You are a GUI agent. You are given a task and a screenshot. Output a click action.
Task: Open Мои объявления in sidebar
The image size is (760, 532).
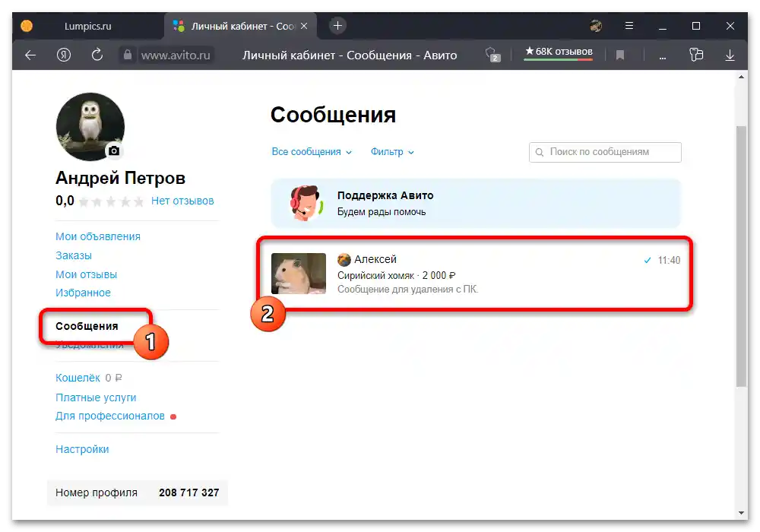coord(98,236)
